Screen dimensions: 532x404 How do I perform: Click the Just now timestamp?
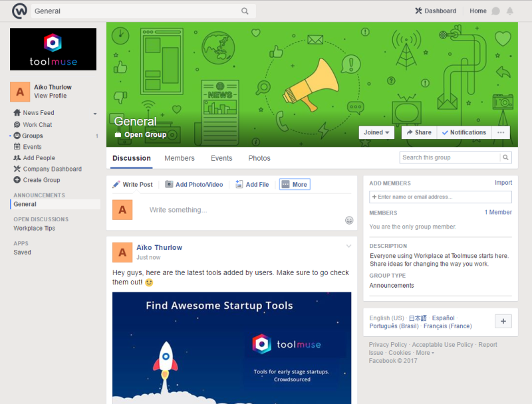[x=148, y=258]
